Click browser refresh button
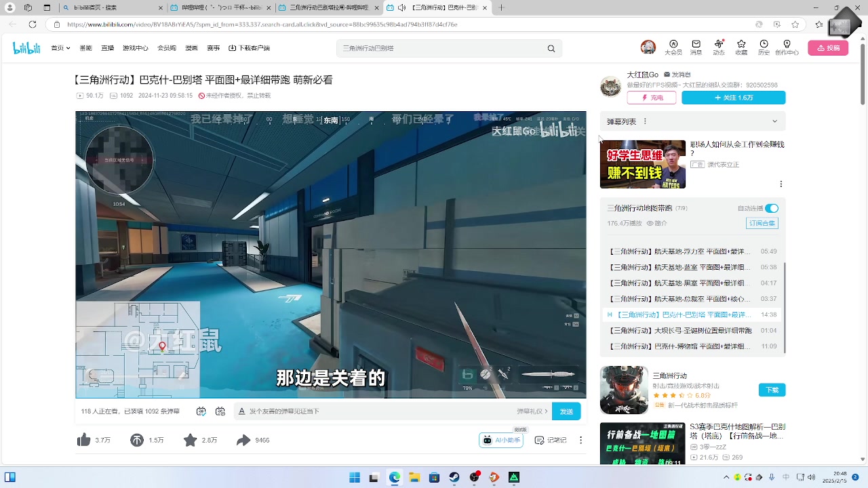Viewport: 868px width, 488px height. pos(32,24)
